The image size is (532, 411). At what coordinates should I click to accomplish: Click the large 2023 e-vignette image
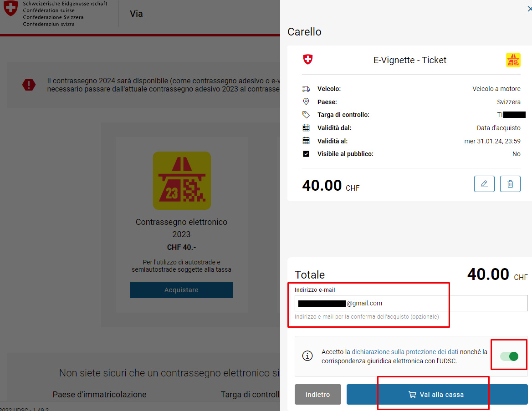tap(182, 180)
